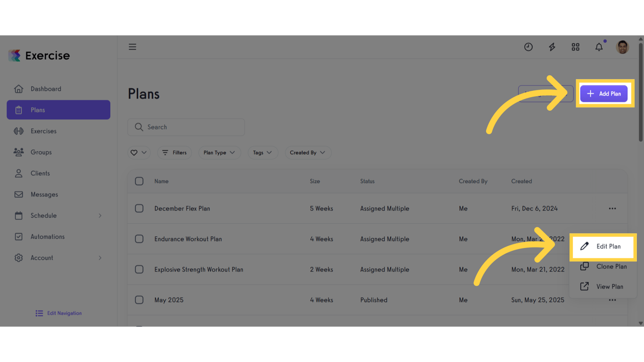Viewport: 644px width, 362px height.
Task: Toggle the favorites heart filter
Action: click(139, 152)
